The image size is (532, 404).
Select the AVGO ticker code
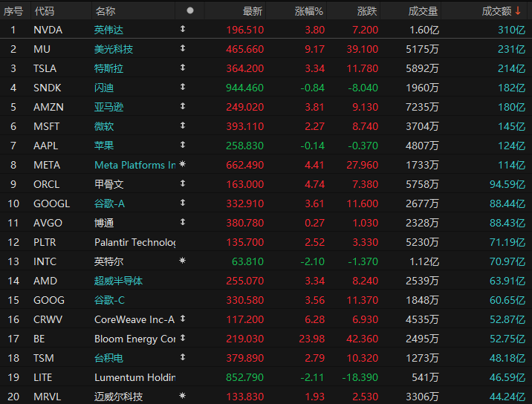[48, 223]
